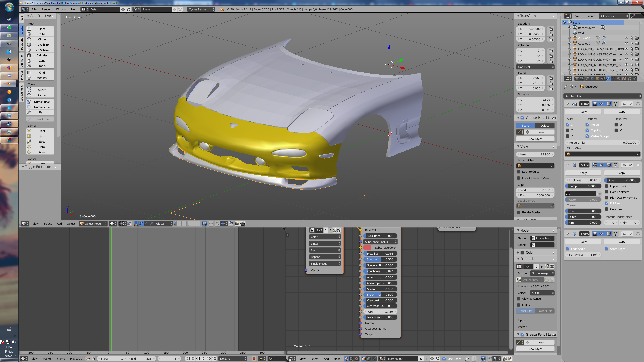The height and width of the screenshot is (362, 644).
Task: Select Shader nodes tree type icon in node editor
Action: click(346, 359)
